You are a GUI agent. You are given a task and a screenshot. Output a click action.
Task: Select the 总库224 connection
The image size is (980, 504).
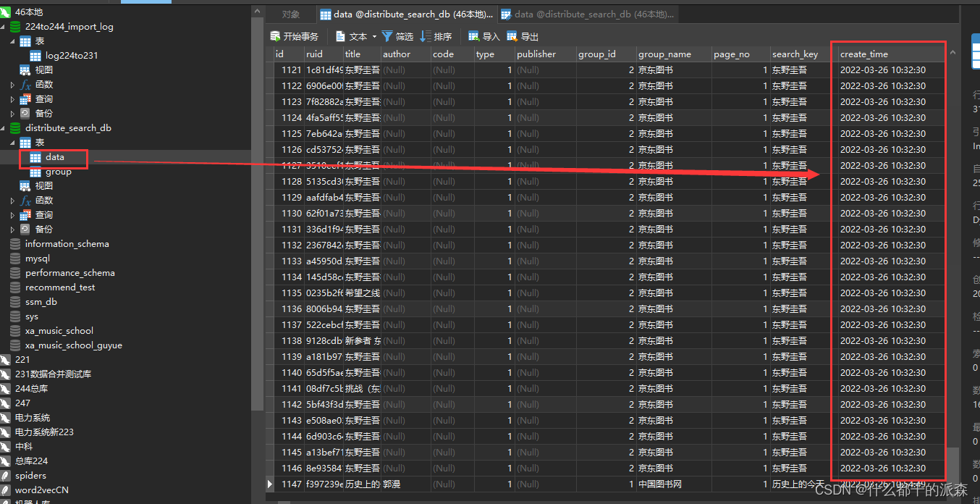tap(25, 461)
